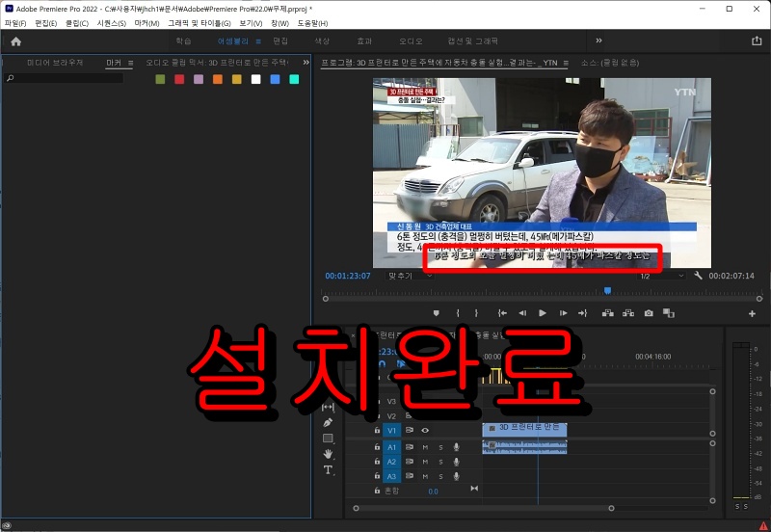Click the Quick Export share icon

(x=757, y=40)
